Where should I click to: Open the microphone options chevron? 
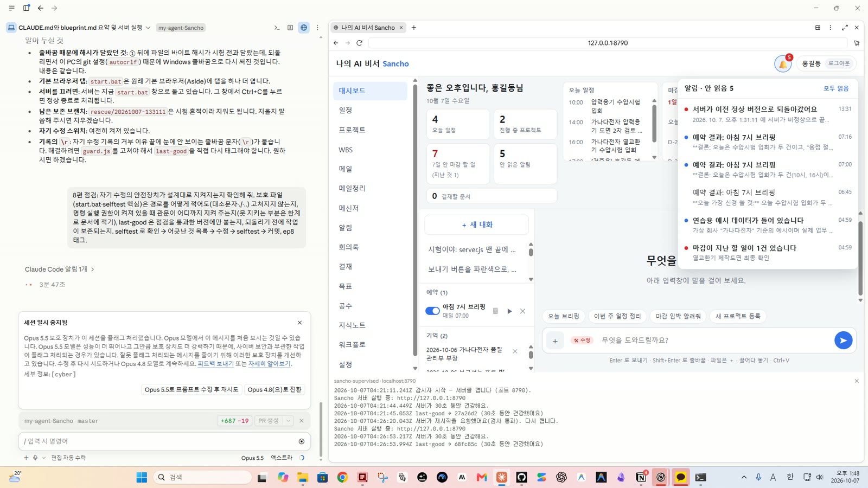pos(44,458)
